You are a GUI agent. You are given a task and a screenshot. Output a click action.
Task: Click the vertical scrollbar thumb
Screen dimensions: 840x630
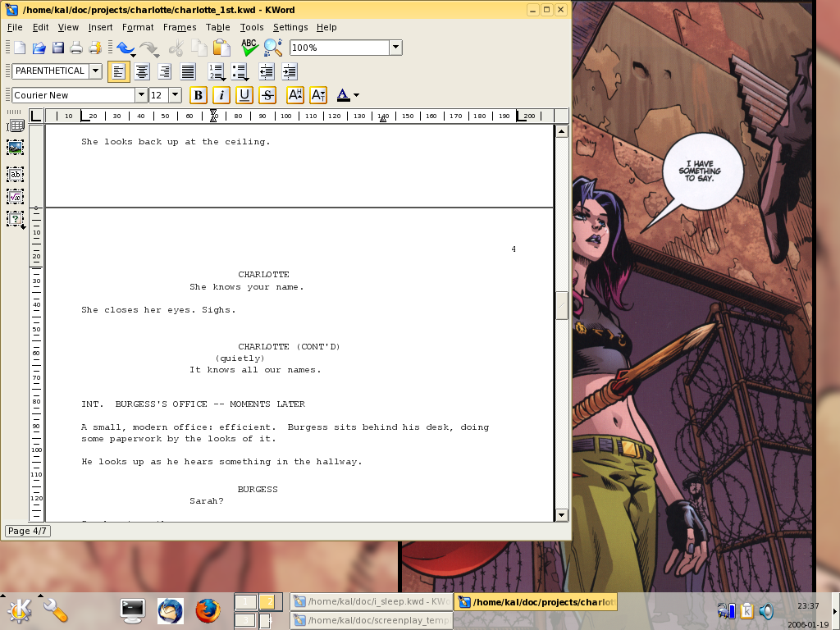click(561, 305)
